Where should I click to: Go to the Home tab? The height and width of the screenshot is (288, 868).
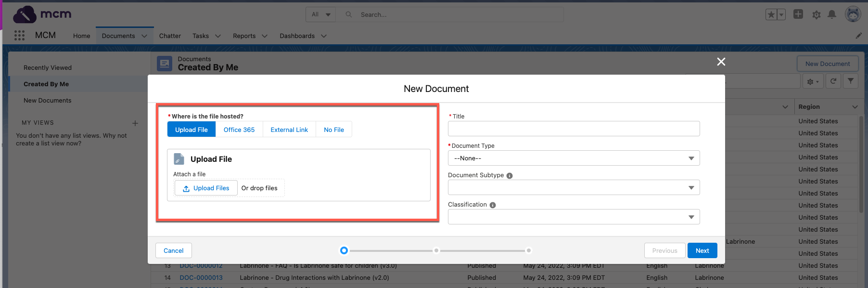point(81,36)
